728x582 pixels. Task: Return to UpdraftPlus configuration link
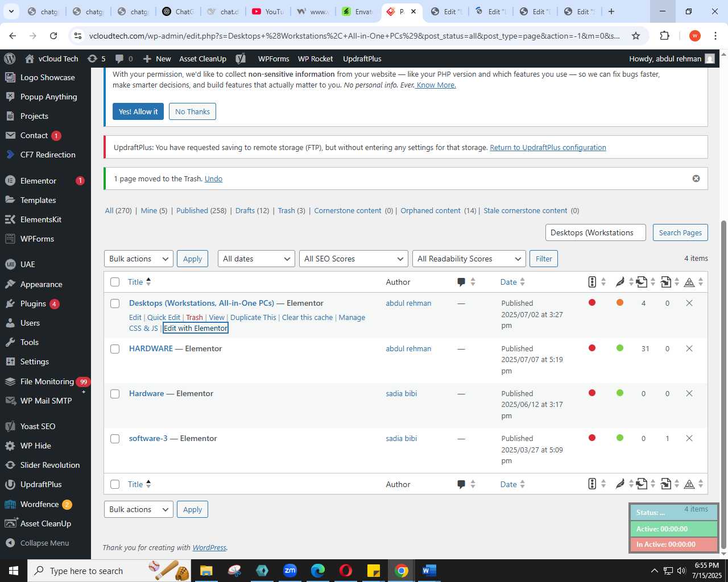[548, 147]
